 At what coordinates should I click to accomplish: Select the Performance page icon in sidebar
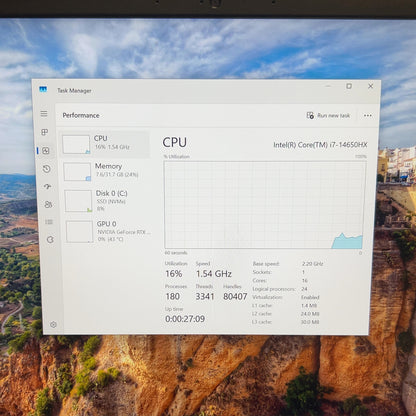click(x=46, y=151)
